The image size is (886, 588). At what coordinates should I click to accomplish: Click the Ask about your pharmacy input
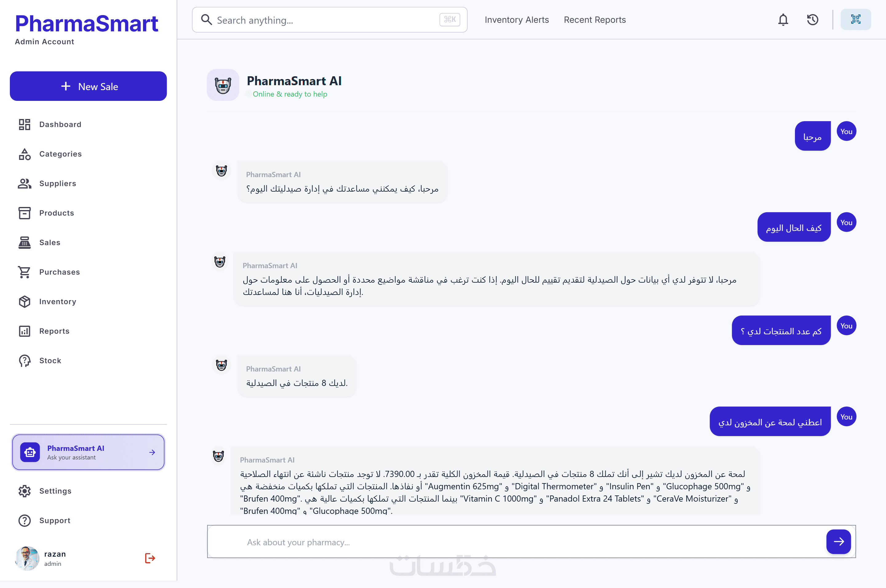(x=517, y=542)
